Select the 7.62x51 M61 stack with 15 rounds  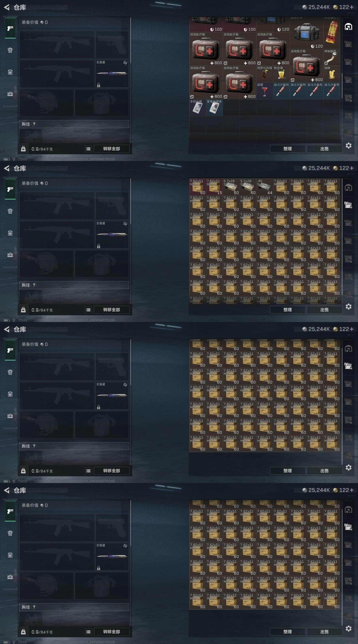[214, 187]
